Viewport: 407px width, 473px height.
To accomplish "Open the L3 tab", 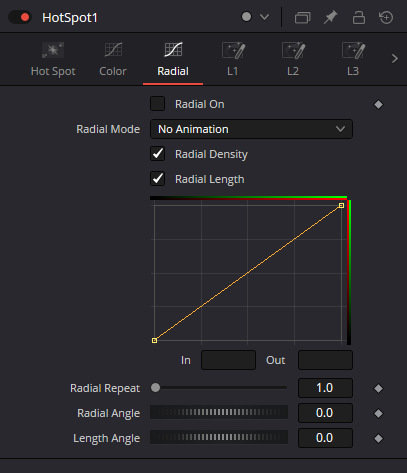I will 353,60.
